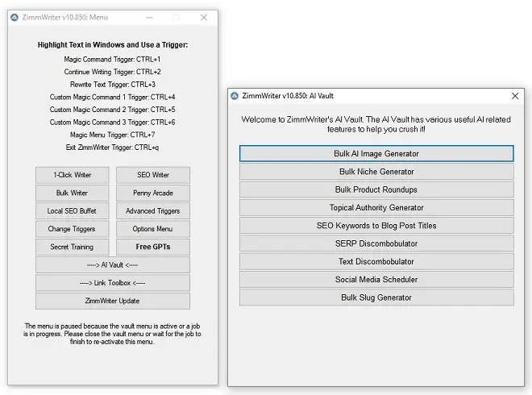
Task: Maximize the ZimmWriter Menu window
Action: click(177, 17)
